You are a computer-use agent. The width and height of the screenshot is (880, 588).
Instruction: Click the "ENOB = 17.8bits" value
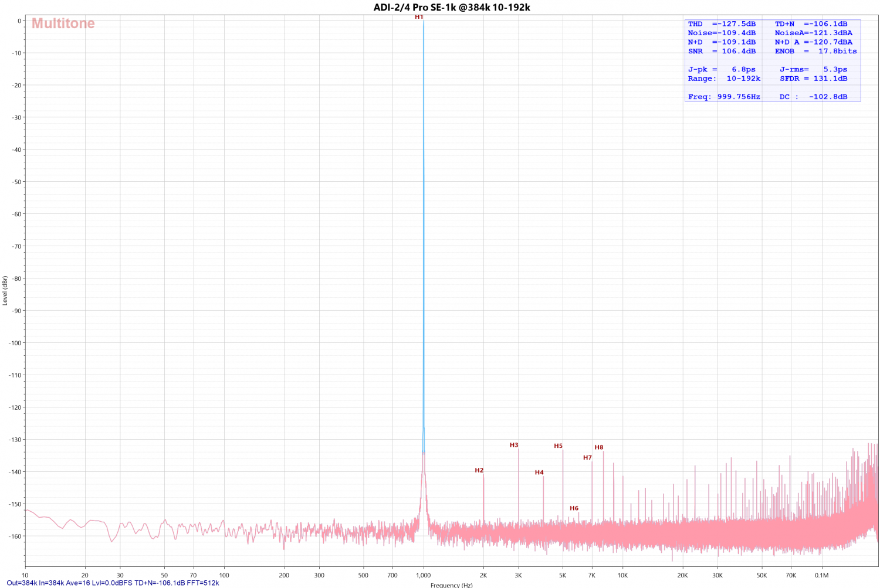tap(815, 51)
